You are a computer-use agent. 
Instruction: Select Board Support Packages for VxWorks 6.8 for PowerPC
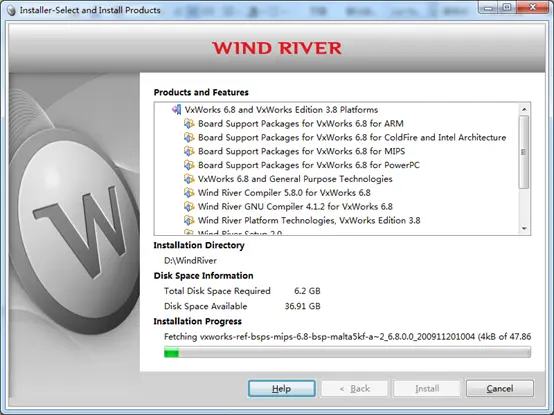309,165
